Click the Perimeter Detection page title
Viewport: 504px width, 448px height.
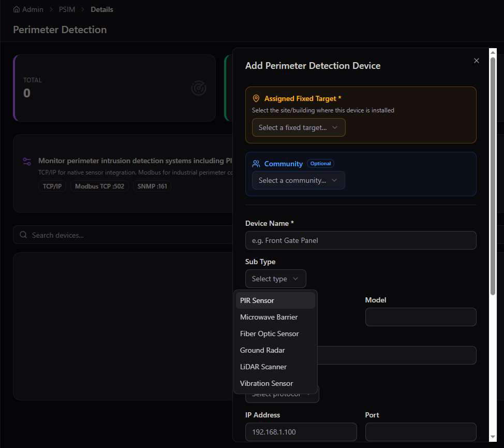click(60, 30)
